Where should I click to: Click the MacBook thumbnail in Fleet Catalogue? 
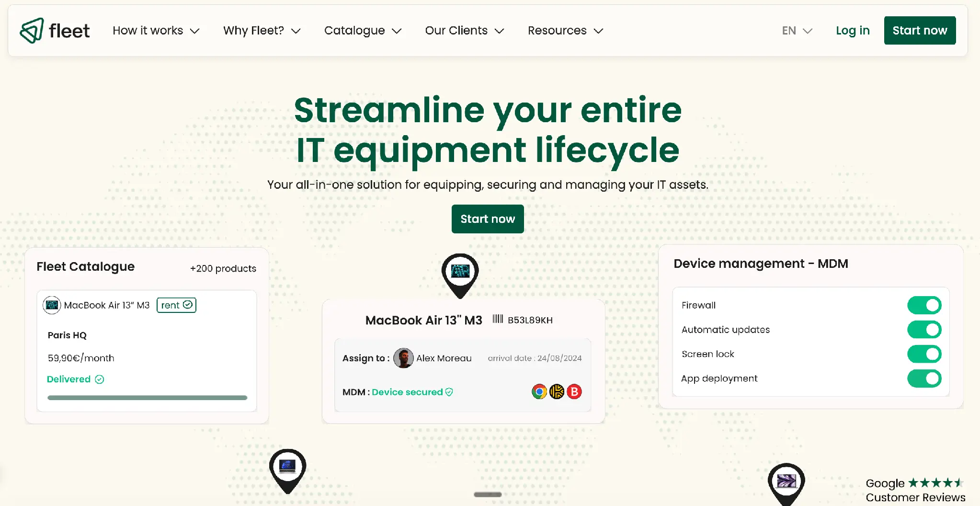click(52, 305)
